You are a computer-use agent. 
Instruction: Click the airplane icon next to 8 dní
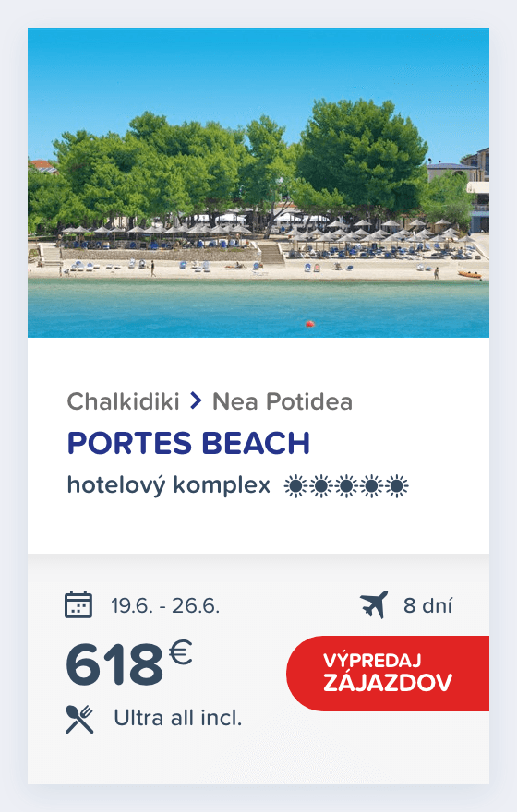coord(374,604)
